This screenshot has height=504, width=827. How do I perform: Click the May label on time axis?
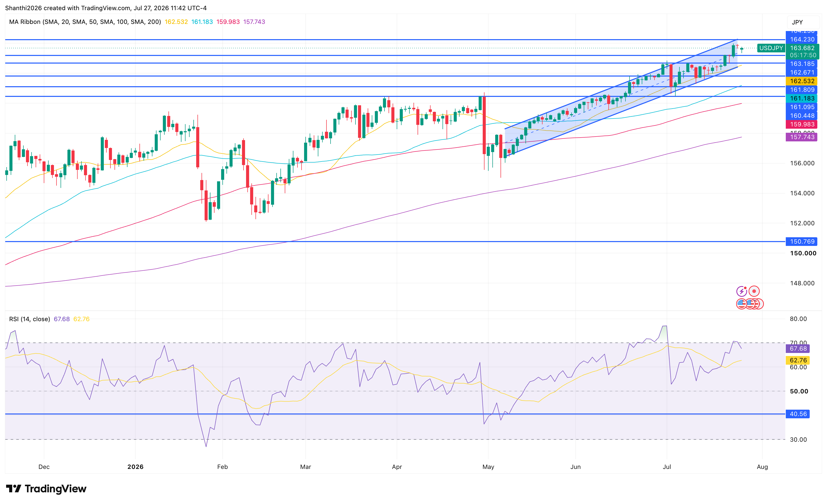tap(488, 467)
